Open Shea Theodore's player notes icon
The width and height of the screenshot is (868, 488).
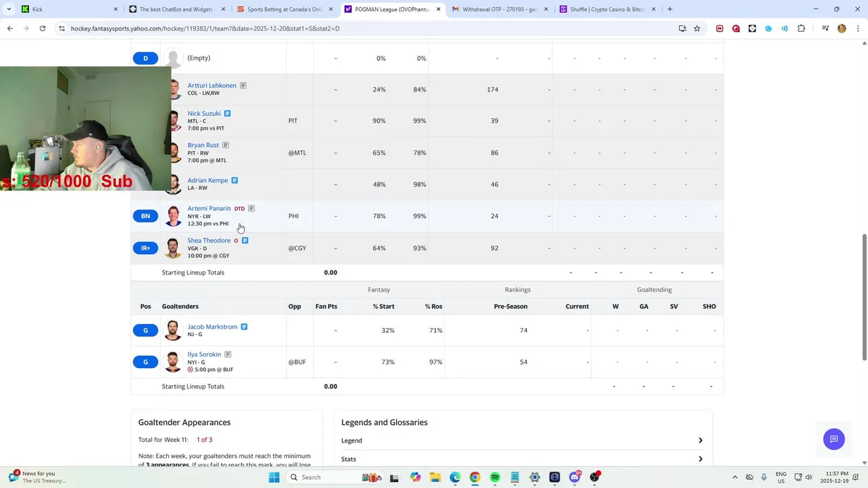pos(245,241)
